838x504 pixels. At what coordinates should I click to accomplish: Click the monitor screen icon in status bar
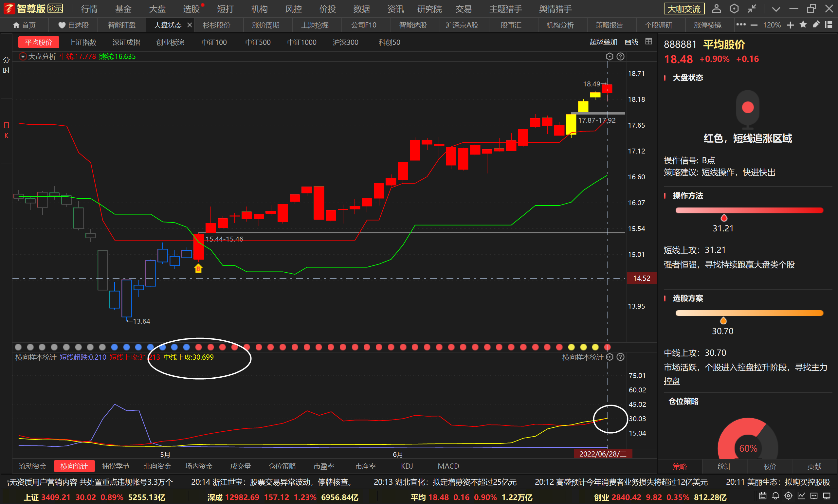pos(827,496)
